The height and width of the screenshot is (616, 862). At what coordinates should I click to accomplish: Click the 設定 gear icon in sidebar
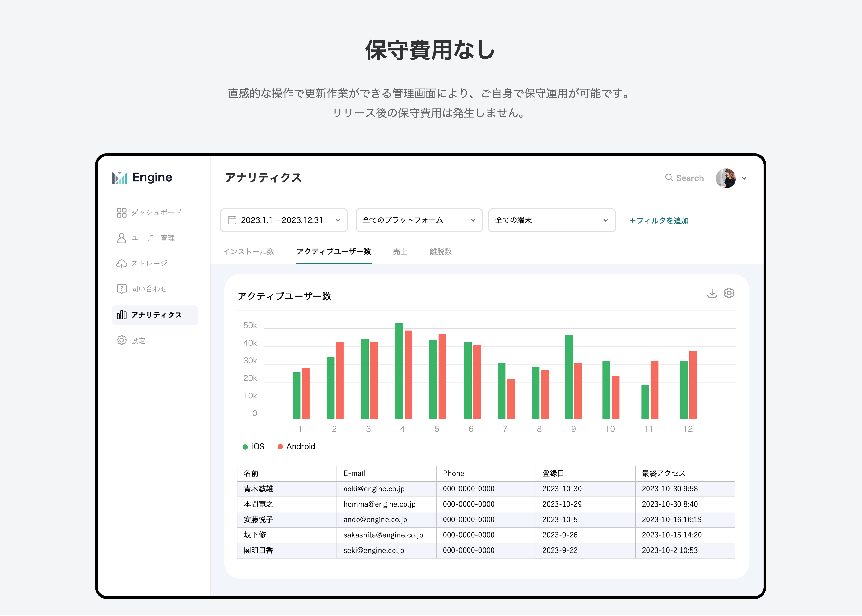click(x=121, y=340)
